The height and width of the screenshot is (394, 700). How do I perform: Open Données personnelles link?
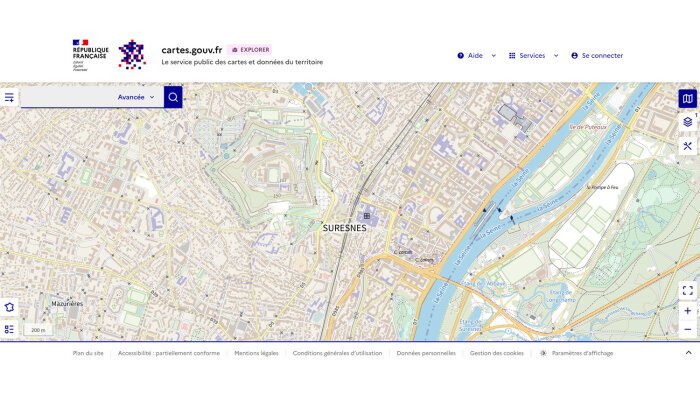coord(426,353)
